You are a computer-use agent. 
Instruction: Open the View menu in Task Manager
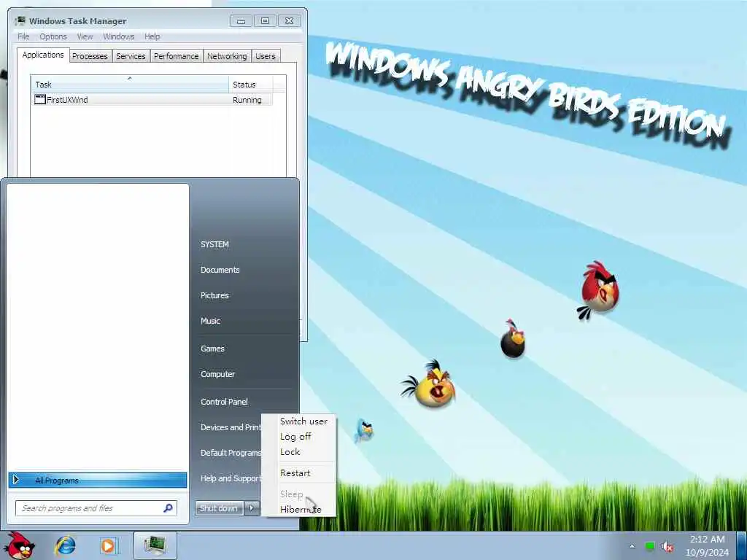[x=85, y=36]
